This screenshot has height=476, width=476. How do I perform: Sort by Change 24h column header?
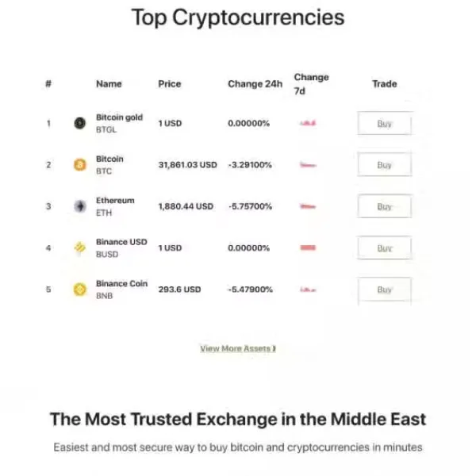coord(255,84)
